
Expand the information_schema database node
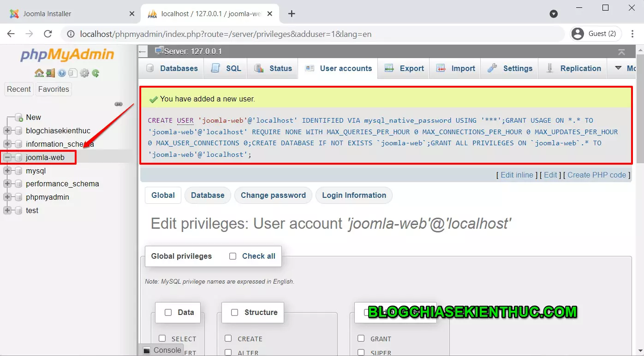(7, 144)
